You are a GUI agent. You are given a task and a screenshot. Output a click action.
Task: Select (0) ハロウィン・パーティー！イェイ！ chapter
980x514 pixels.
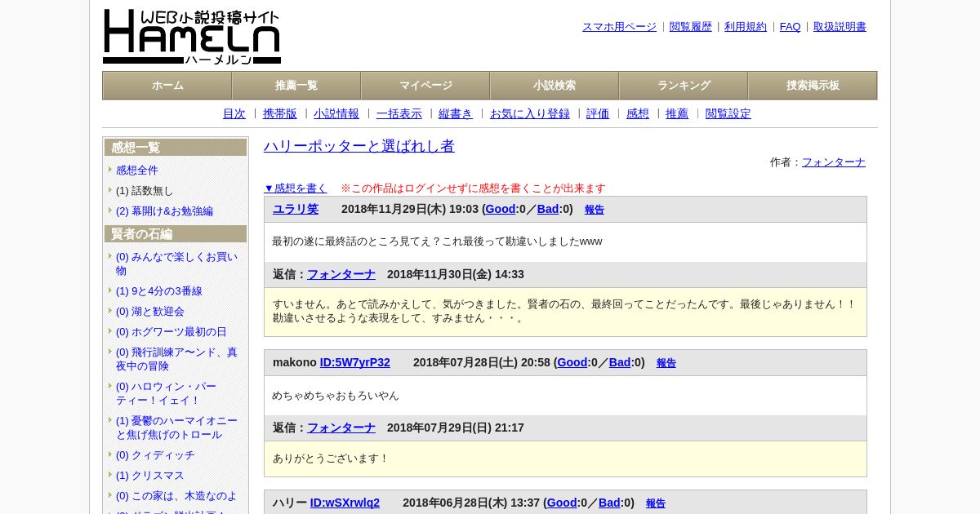coord(167,393)
